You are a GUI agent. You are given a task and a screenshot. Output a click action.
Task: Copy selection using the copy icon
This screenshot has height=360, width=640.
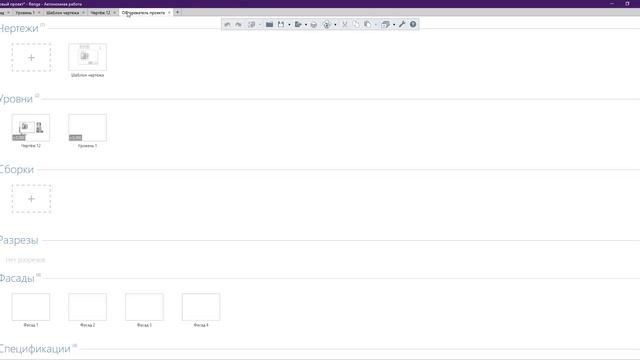(356, 24)
